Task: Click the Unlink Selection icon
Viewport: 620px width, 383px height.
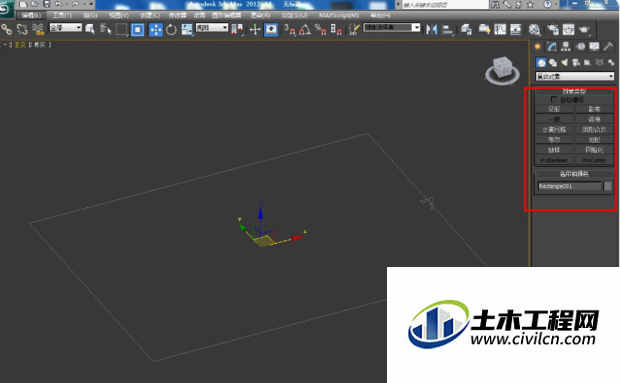Action: click(22, 29)
